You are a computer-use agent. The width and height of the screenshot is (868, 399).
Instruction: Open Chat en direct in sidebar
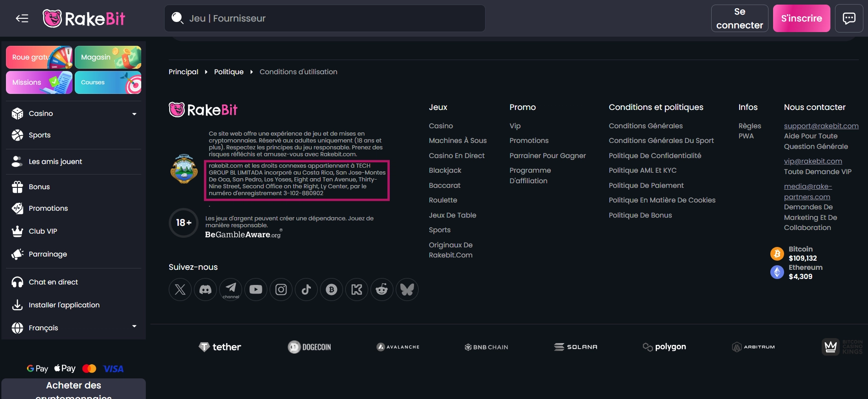point(74,282)
